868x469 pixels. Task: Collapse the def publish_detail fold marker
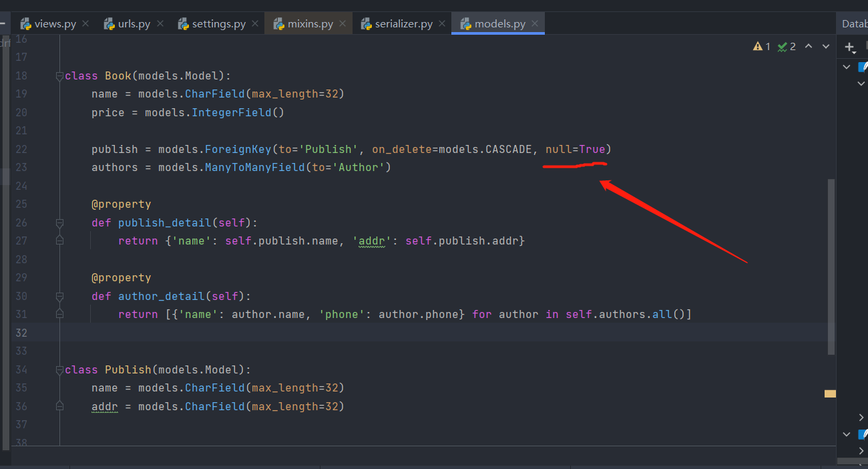coord(59,223)
